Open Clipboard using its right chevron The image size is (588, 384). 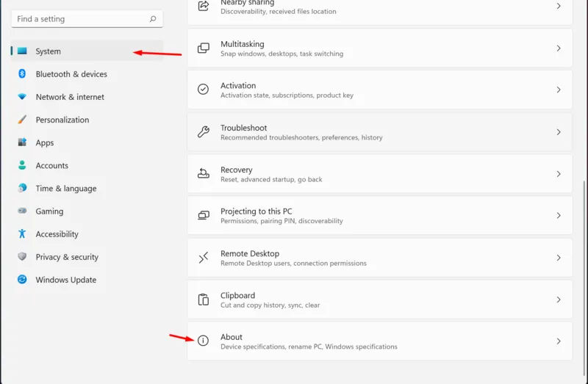[x=559, y=300]
